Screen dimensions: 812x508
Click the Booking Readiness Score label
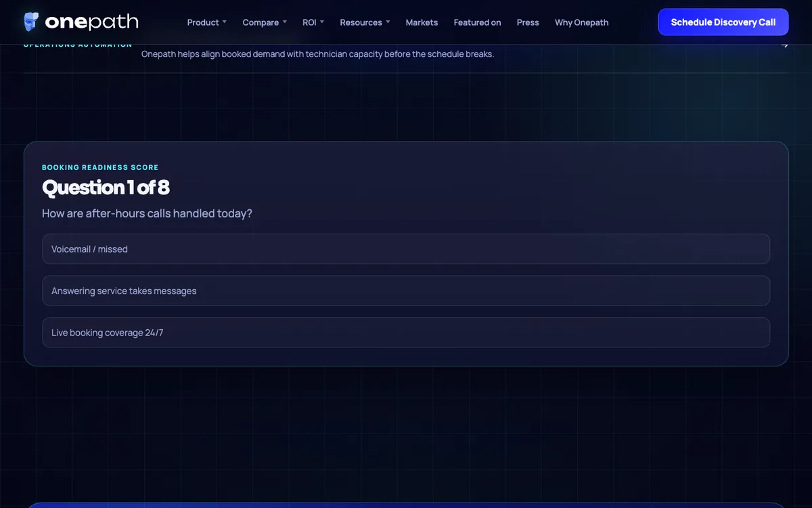click(x=100, y=167)
